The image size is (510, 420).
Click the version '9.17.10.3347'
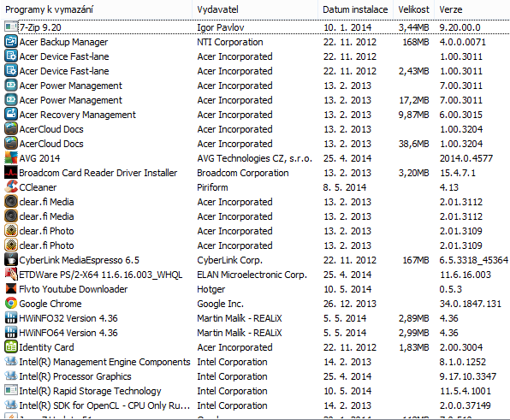click(468, 376)
